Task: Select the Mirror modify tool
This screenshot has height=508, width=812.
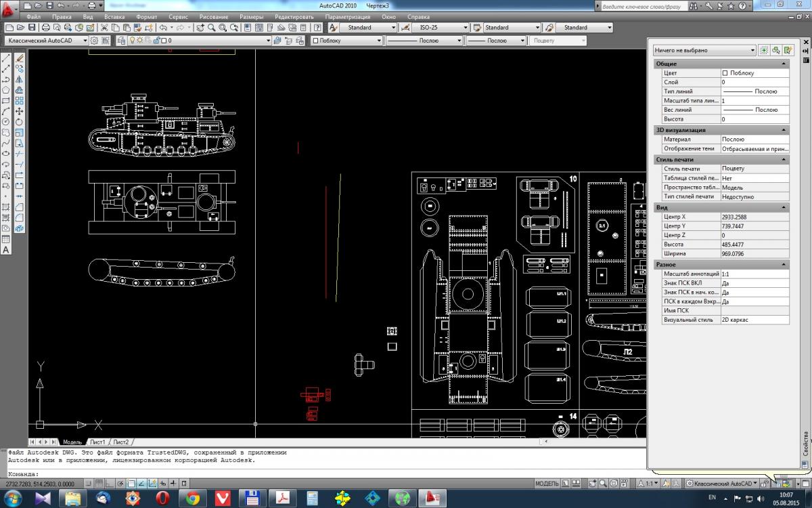Action: click(x=20, y=79)
